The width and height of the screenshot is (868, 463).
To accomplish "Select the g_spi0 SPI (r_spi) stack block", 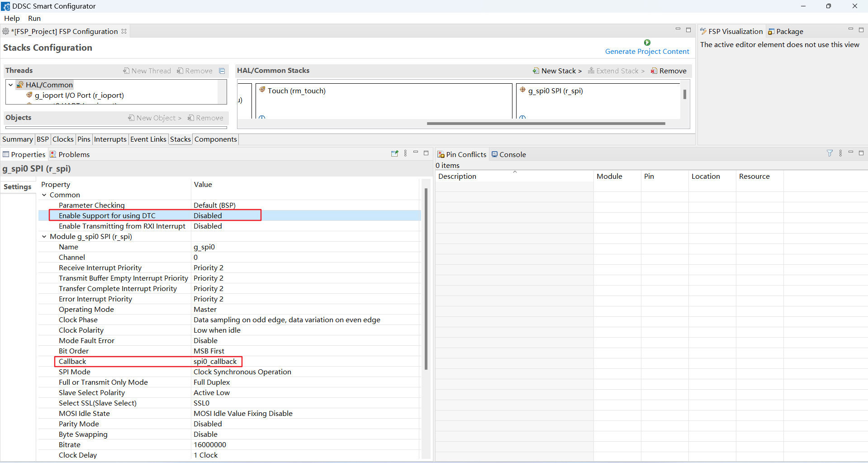I will (x=598, y=100).
